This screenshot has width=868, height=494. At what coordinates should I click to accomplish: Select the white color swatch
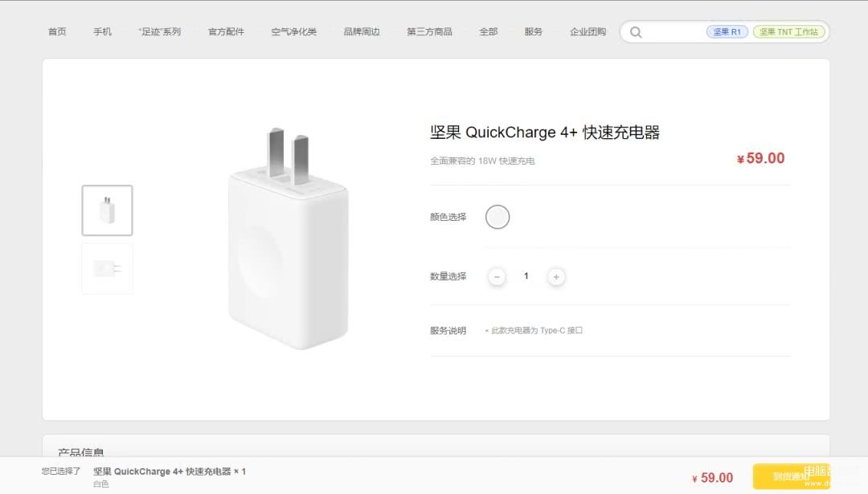(497, 217)
